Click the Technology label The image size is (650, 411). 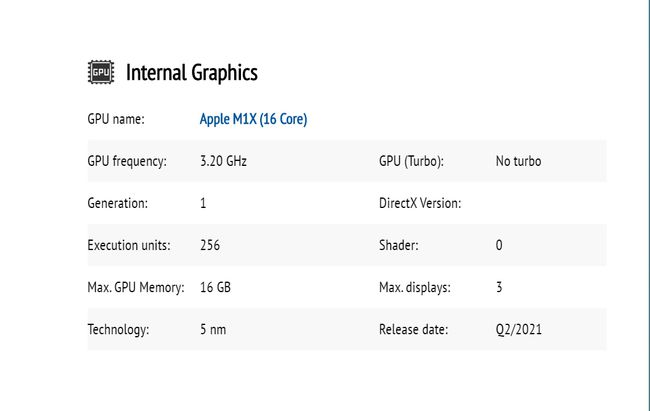point(119,329)
